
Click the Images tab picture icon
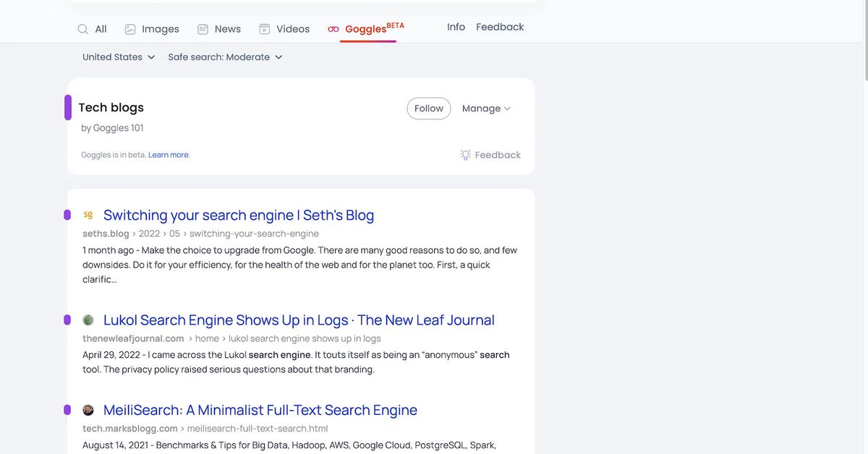[130, 30]
